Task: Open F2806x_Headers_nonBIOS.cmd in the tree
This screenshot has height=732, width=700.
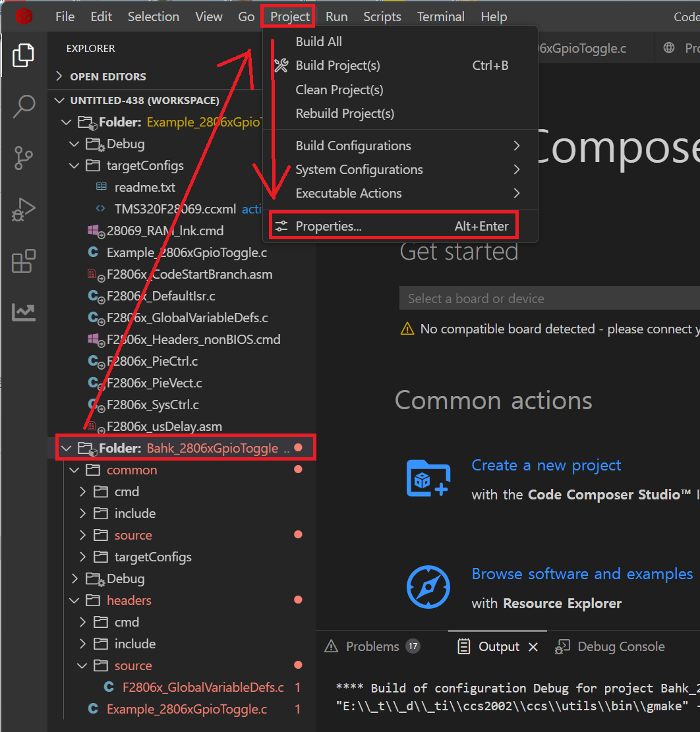Action: (x=193, y=339)
